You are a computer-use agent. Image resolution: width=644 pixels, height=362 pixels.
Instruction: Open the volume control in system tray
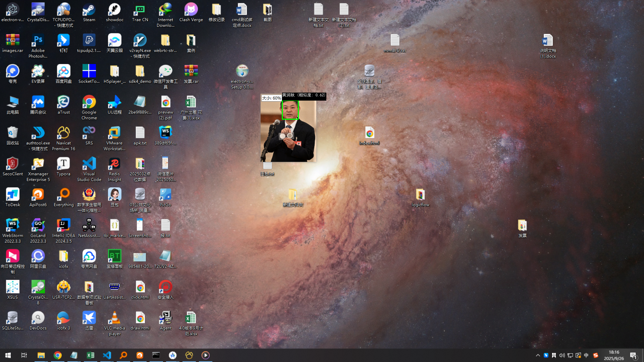(562, 355)
